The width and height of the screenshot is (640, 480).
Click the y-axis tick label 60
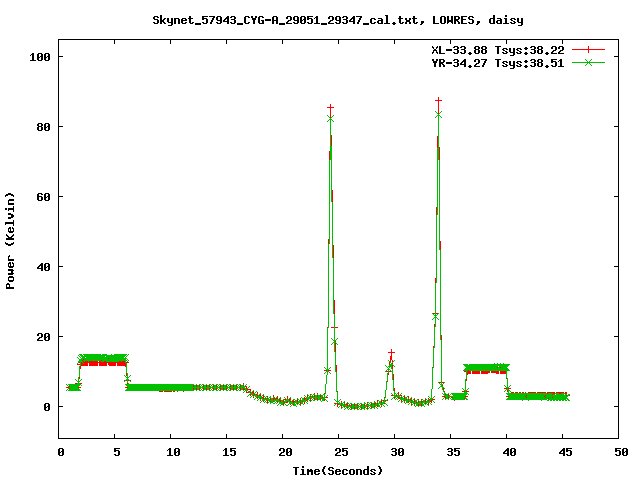(x=44, y=197)
